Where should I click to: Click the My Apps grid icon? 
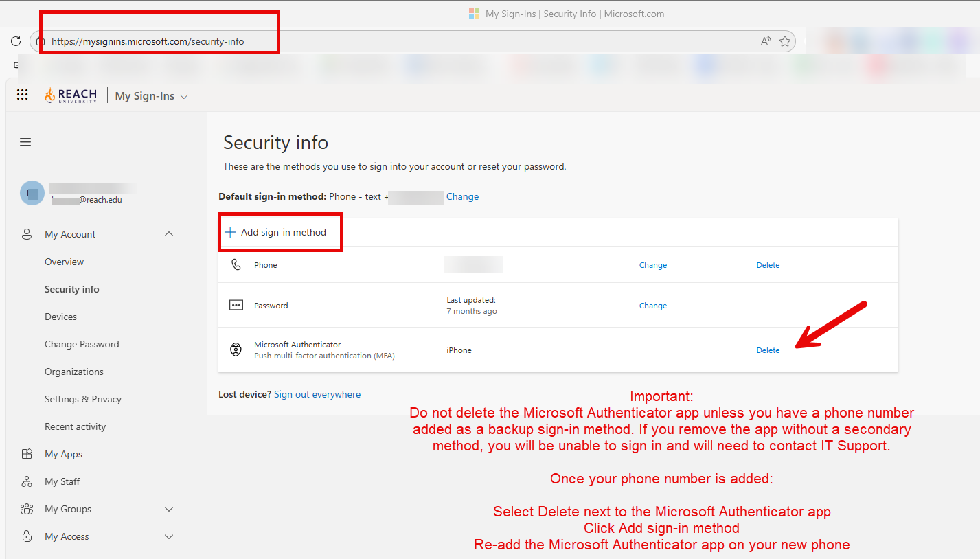coord(27,454)
